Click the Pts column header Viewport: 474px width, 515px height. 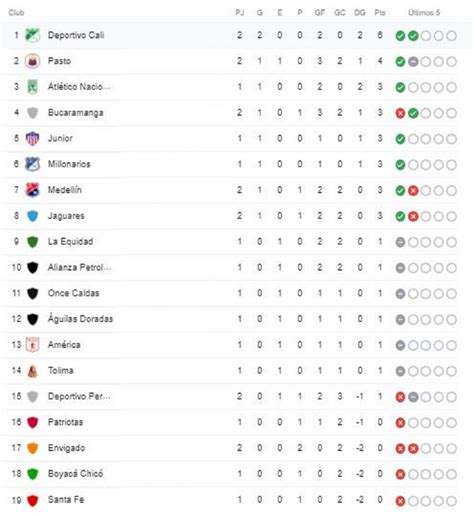(380, 13)
